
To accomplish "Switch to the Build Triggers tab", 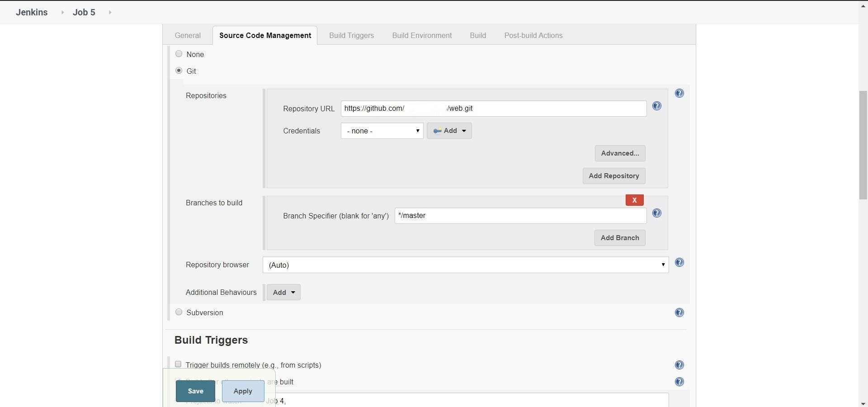I will click(352, 35).
